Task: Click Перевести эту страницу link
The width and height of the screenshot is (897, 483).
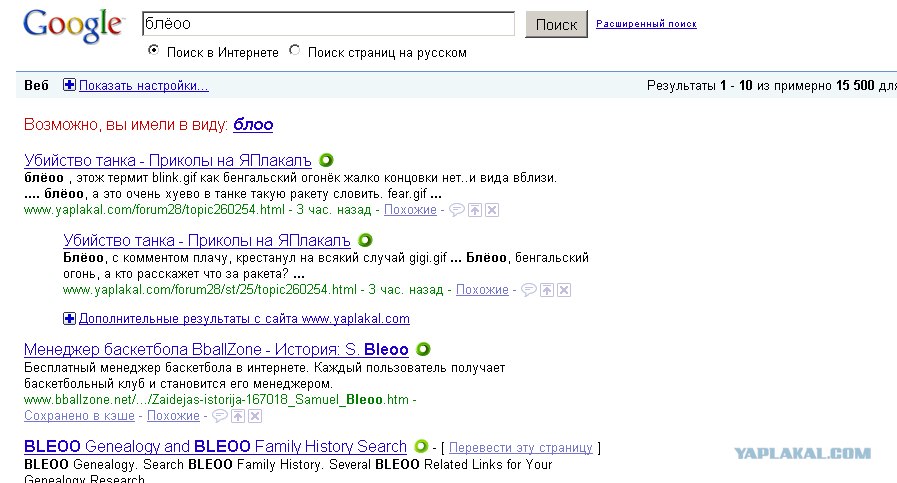Action: click(521, 448)
